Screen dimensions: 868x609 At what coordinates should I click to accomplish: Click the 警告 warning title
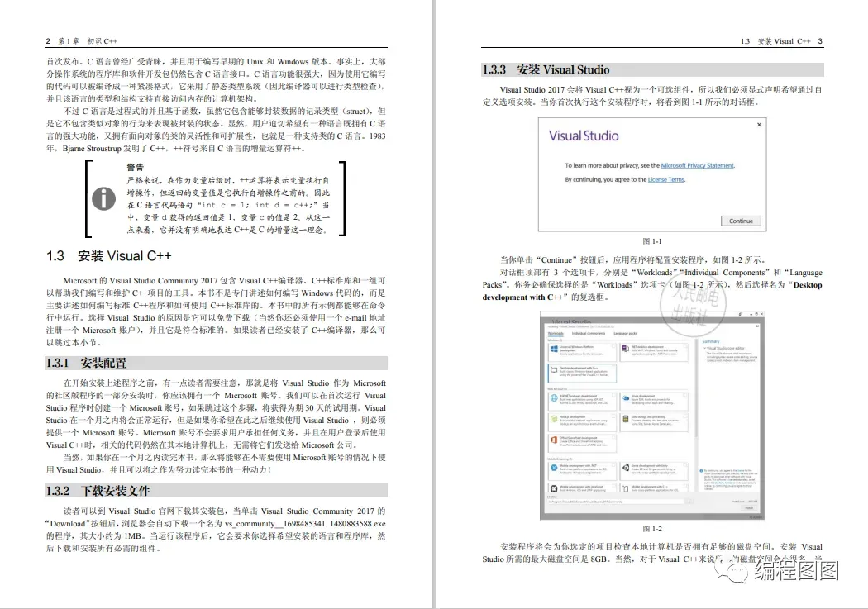(135, 167)
